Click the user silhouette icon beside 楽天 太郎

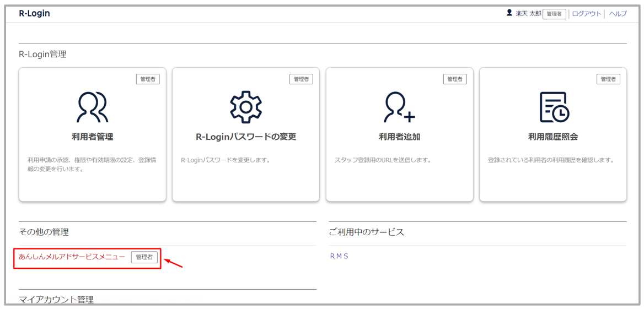click(x=509, y=13)
